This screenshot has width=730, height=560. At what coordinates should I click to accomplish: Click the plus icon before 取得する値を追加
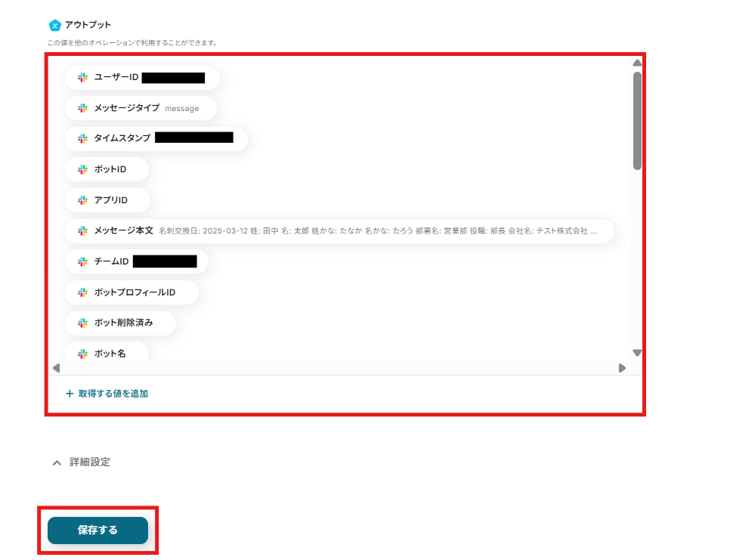[x=70, y=394]
